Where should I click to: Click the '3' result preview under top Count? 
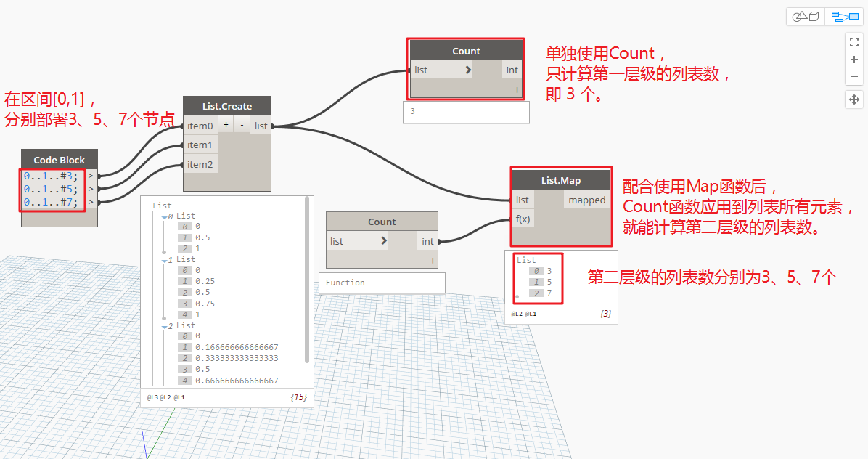[x=466, y=112]
